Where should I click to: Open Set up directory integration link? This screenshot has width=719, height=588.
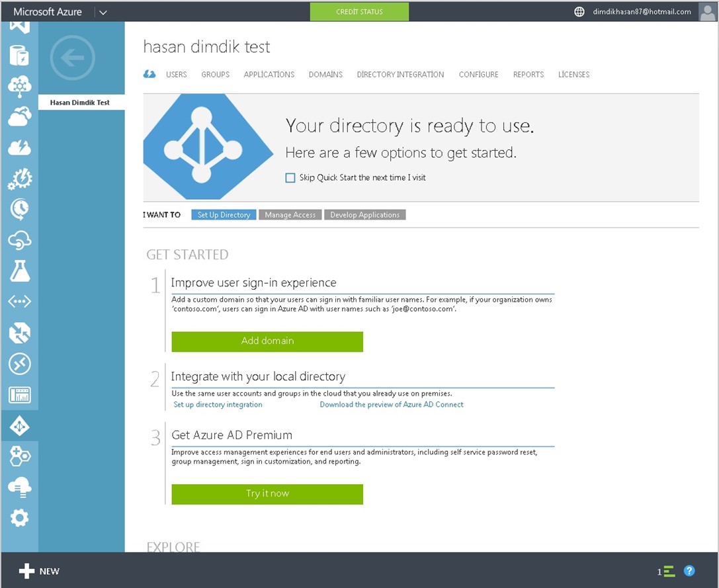(218, 405)
